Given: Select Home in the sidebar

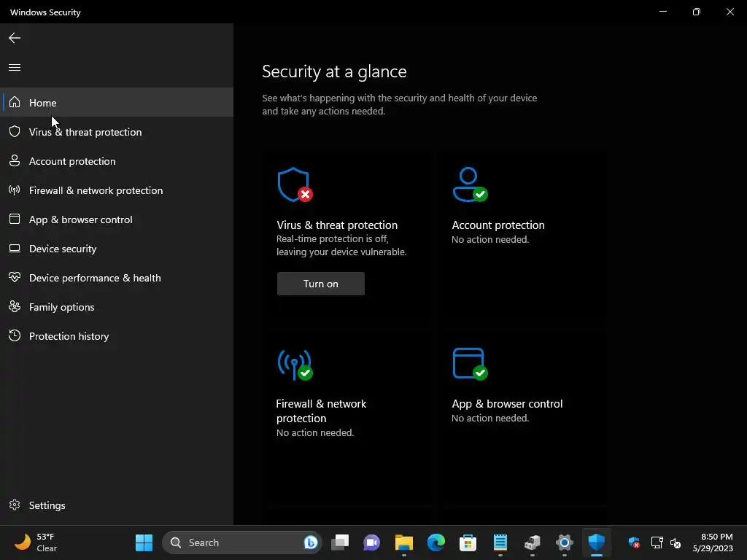Looking at the screenshot, I should pos(117,102).
